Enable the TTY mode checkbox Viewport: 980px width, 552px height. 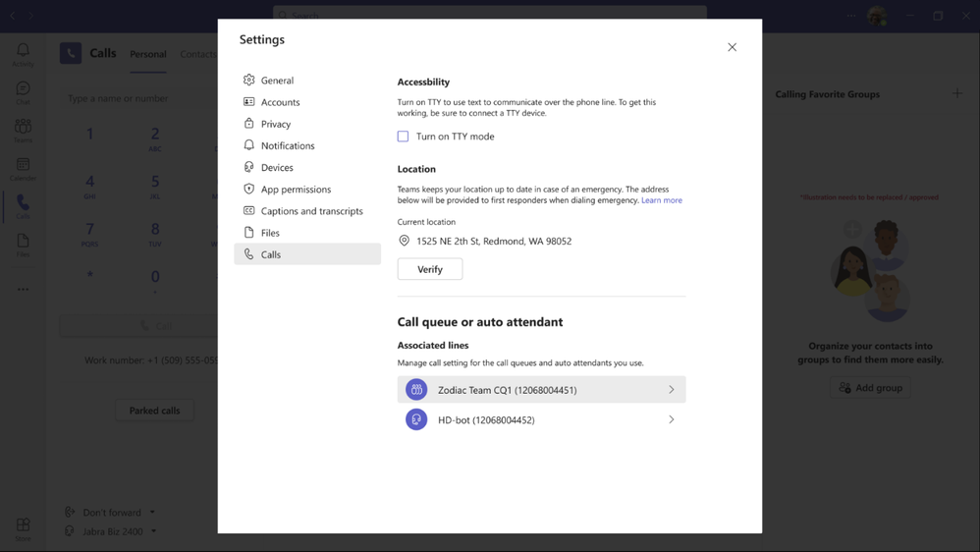[403, 137]
